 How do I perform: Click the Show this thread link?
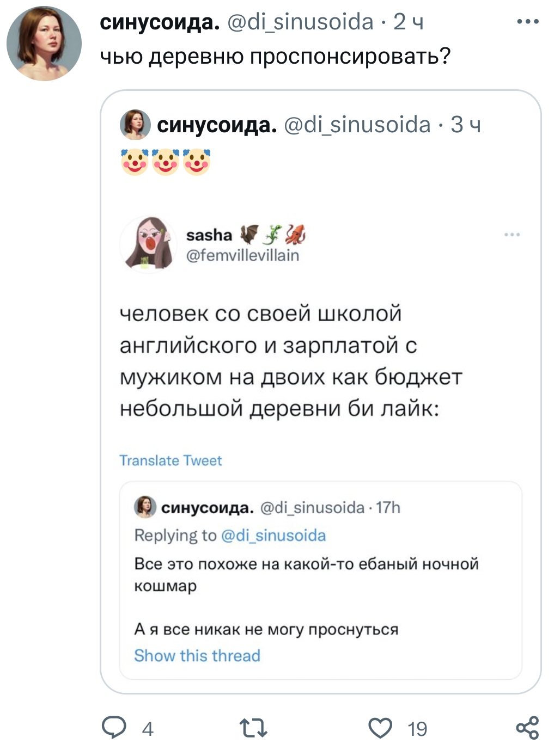point(197,655)
